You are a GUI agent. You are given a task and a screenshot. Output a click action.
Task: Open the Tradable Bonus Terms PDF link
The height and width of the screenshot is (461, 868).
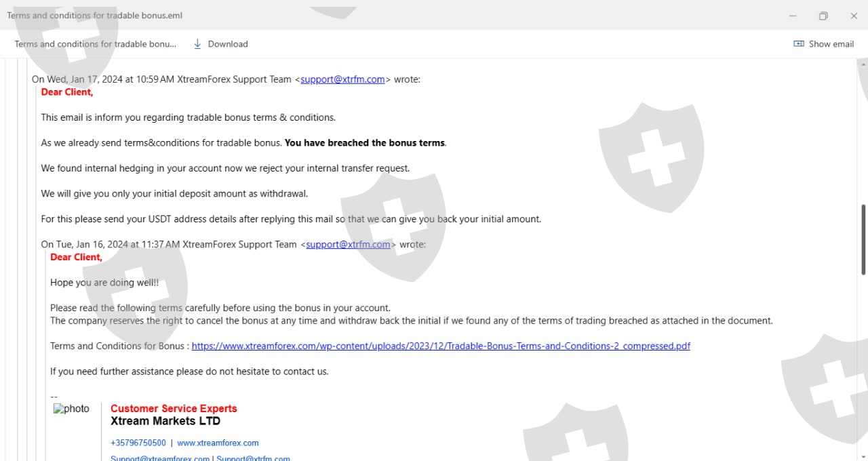pos(441,346)
